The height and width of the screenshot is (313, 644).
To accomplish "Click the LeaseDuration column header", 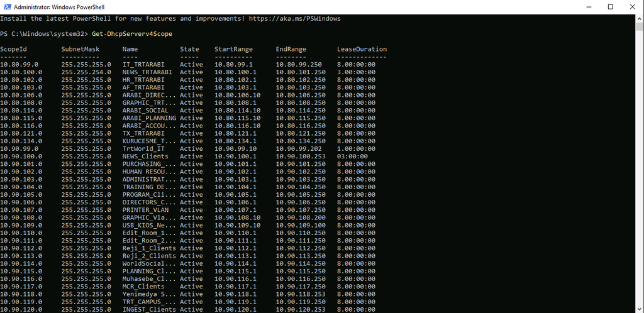I will coord(362,49).
